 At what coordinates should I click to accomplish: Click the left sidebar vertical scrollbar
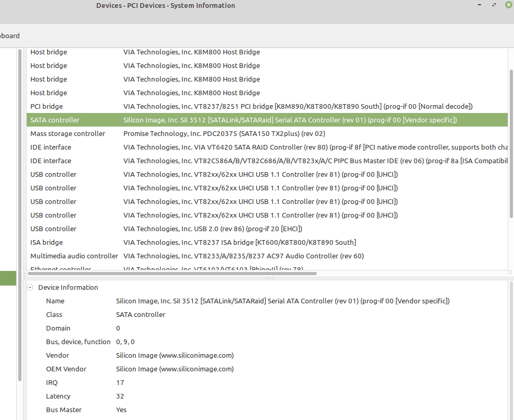[x=20, y=215]
